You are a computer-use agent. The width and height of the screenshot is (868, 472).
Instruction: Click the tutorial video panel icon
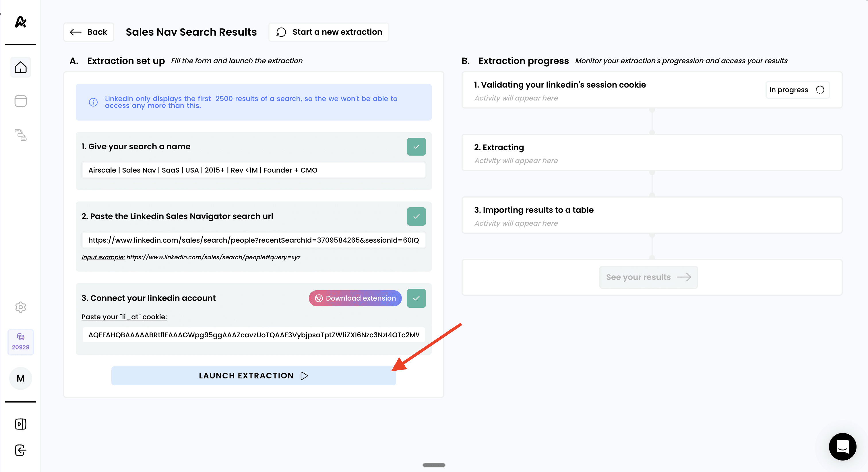[21, 424]
